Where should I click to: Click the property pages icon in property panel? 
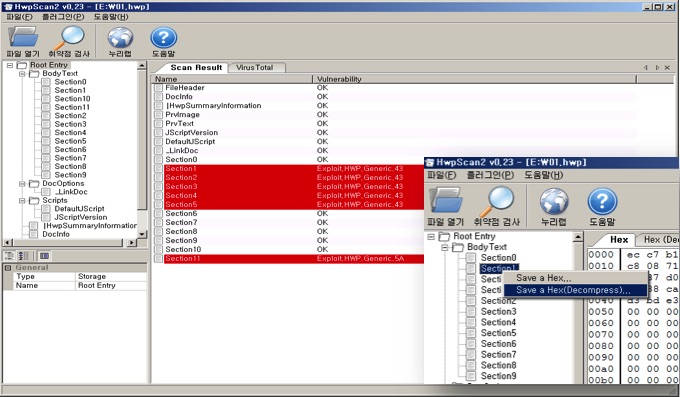pyautogui.click(x=44, y=256)
